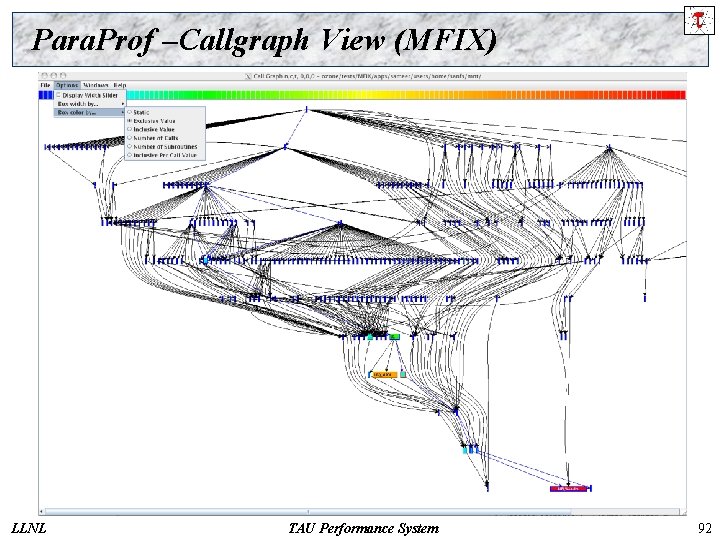Click the root node at top of callgraph
The image size is (720, 540).
[306, 109]
